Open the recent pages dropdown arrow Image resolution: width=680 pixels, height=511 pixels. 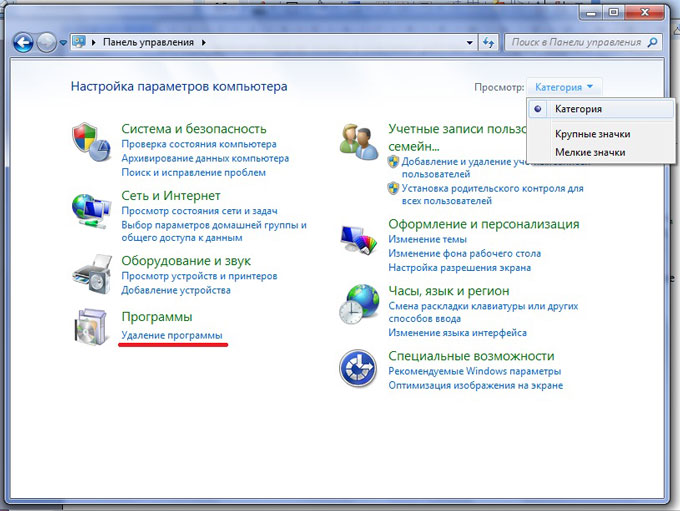pos(63,43)
